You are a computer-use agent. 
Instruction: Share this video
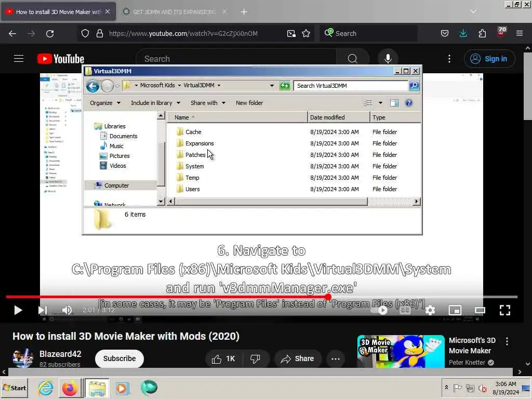pyautogui.click(x=297, y=359)
